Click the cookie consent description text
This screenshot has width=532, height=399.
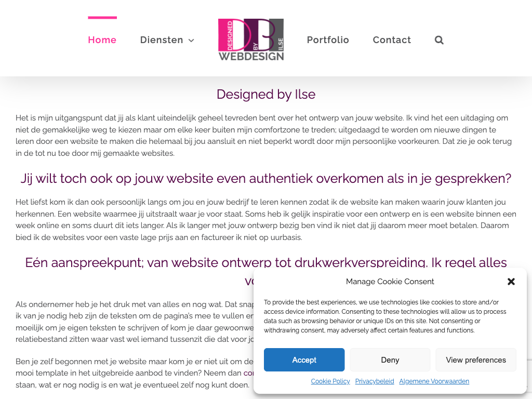pyautogui.click(x=384, y=316)
